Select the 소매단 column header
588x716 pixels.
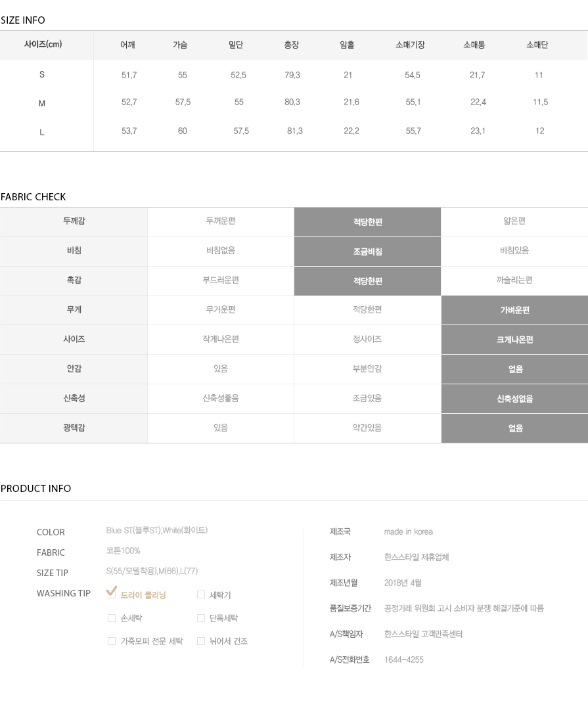tap(537, 45)
